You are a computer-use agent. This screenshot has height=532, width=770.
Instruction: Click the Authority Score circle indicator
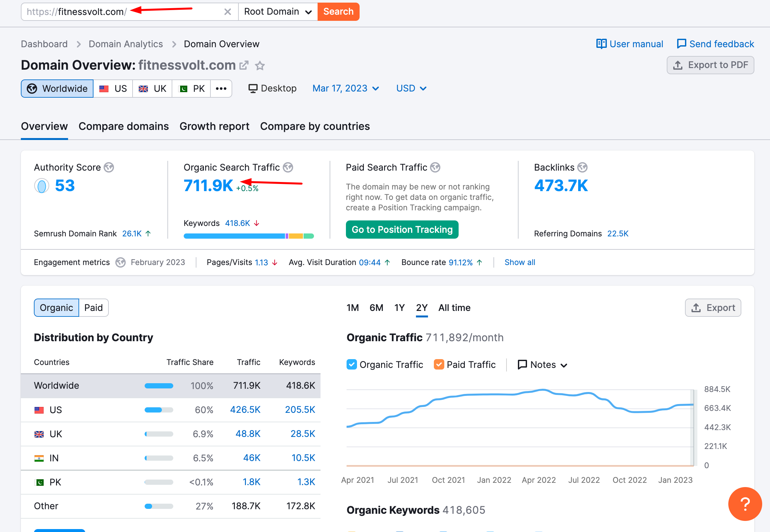pyautogui.click(x=42, y=186)
